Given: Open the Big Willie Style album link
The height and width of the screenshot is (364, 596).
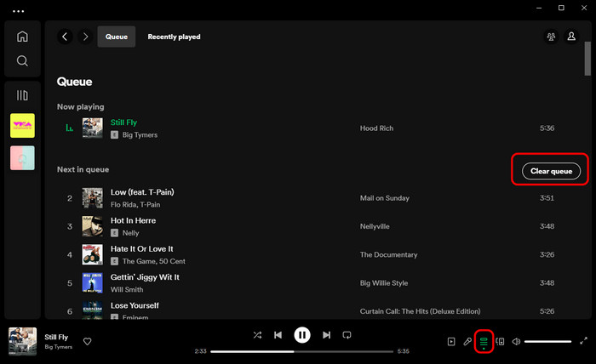Looking at the screenshot, I should (x=384, y=283).
